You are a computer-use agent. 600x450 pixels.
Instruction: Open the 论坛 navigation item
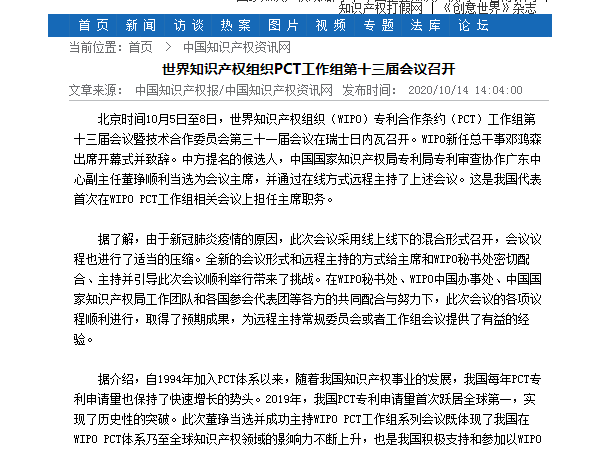[x=473, y=26]
